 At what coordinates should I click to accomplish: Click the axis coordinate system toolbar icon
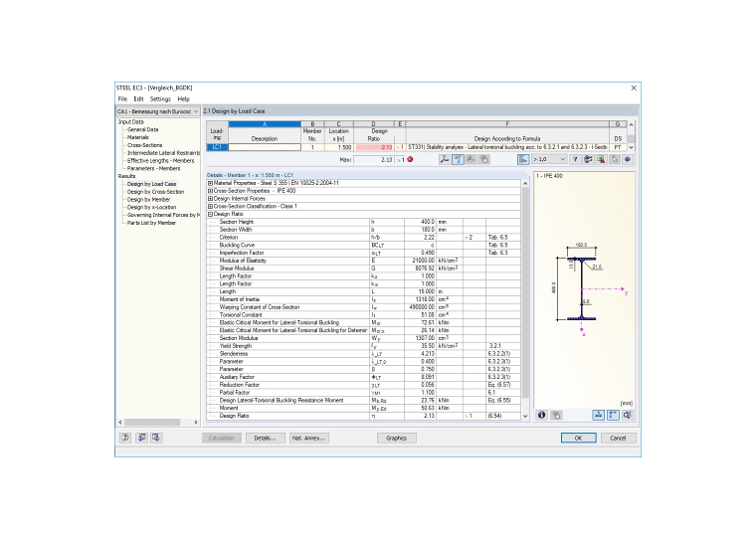(x=445, y=159)
